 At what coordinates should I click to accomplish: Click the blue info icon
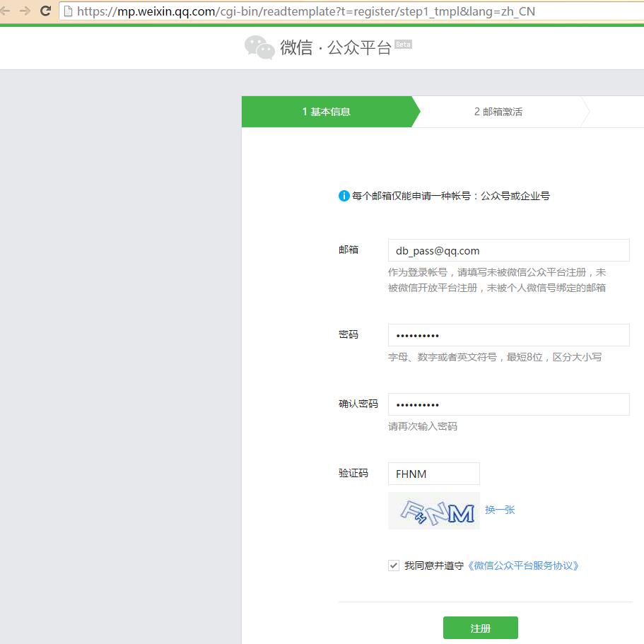tap(344, 196)
